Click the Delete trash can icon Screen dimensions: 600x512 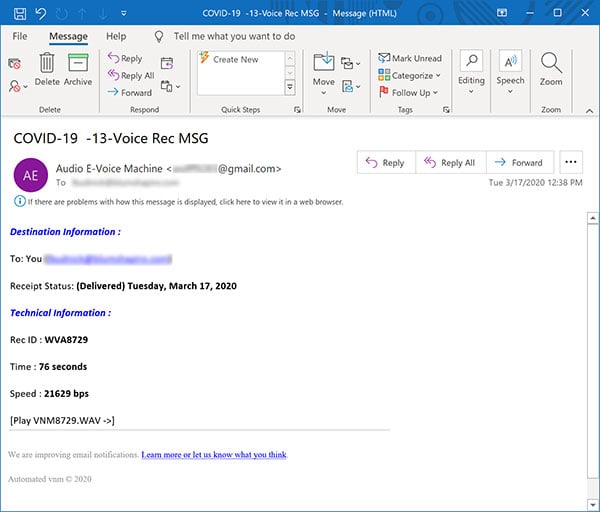(x=47, y=63)
